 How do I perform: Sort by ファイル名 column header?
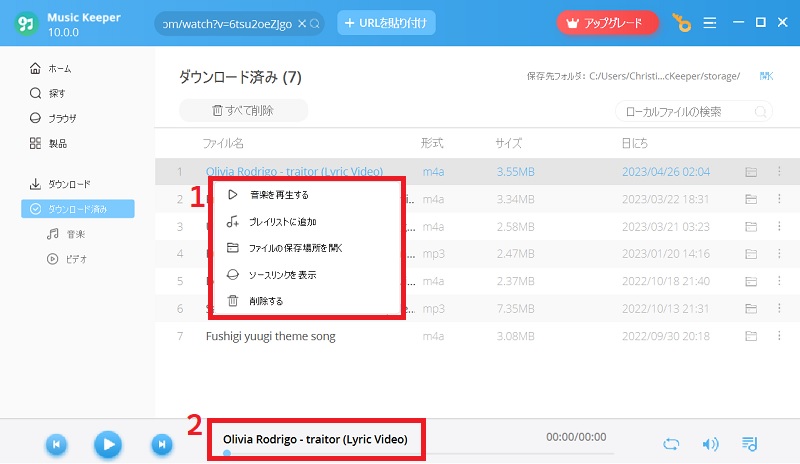[x=223, y=143]
